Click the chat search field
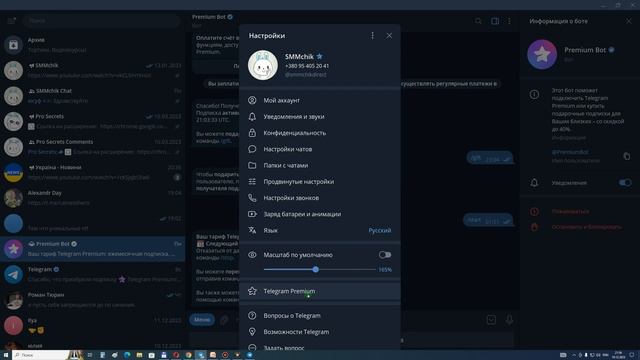 pyautogui.click(x=101, y=20)
